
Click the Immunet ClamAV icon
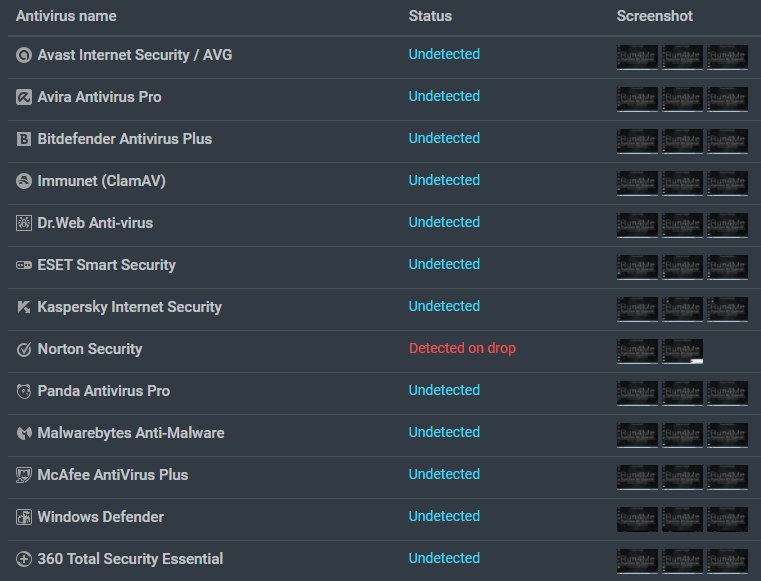[24, 181]
